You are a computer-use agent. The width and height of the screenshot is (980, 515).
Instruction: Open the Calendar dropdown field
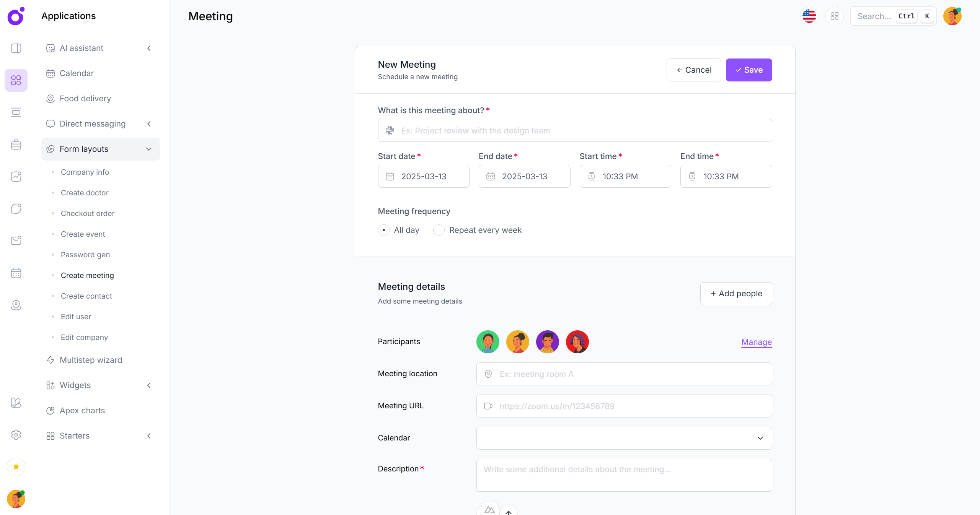pyautogui.click(x=624, y=438)
